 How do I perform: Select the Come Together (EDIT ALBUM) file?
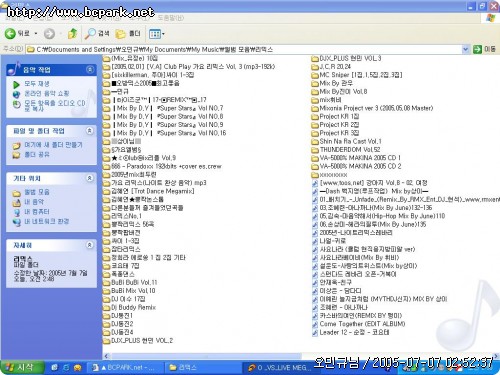click(x=359, y=324)
